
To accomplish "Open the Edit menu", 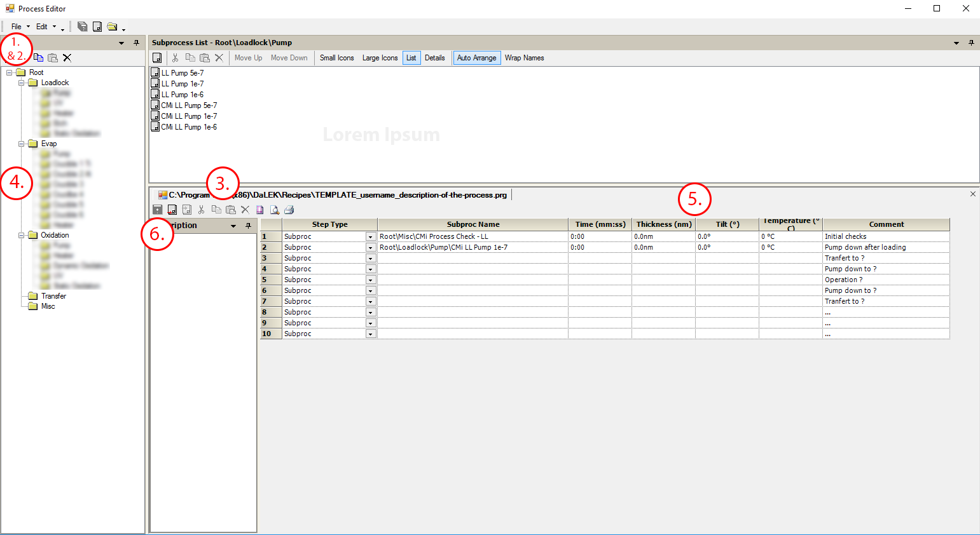I will pyautogui.click(x=41, y=27).
